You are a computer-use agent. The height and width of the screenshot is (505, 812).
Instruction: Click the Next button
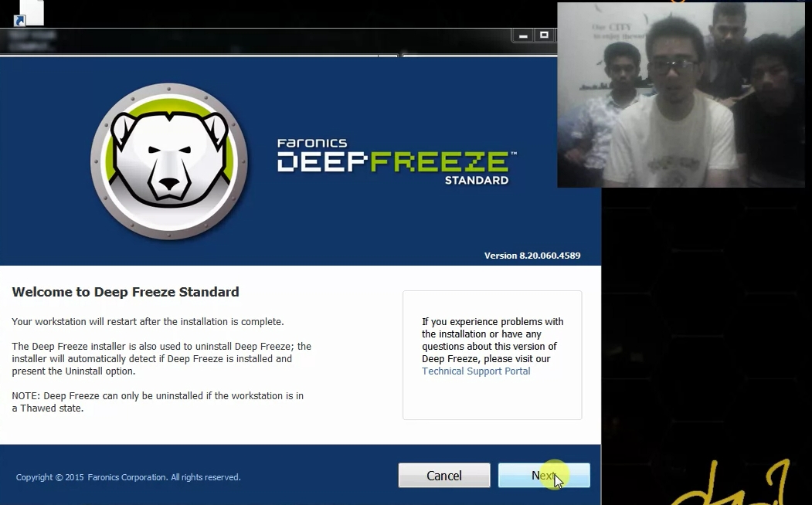pos(544,475)
